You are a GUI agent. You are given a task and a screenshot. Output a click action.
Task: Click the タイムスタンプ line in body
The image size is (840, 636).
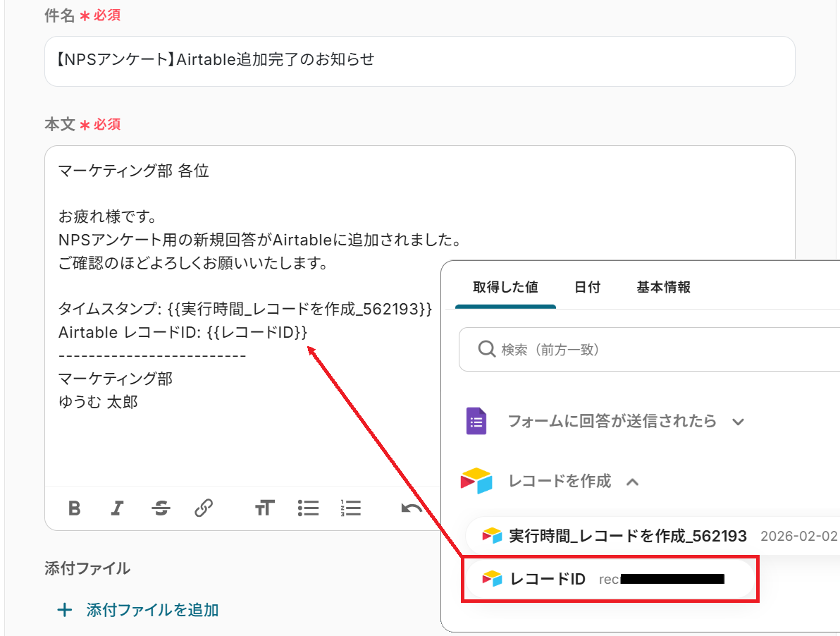245,309
